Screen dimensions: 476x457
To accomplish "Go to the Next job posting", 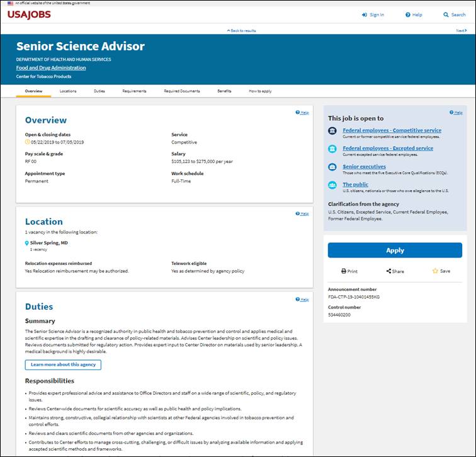I will [462, 30].
